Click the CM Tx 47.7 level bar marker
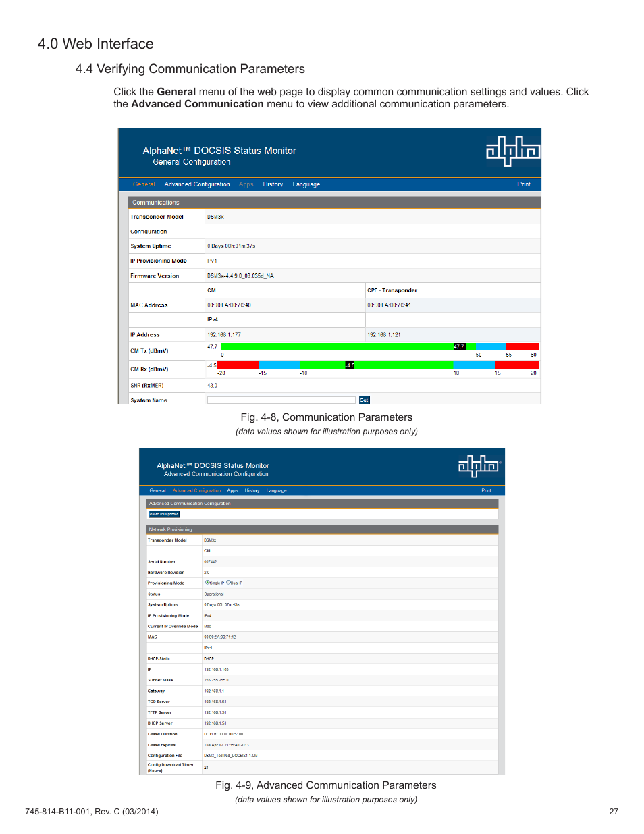 click(459, 347)
